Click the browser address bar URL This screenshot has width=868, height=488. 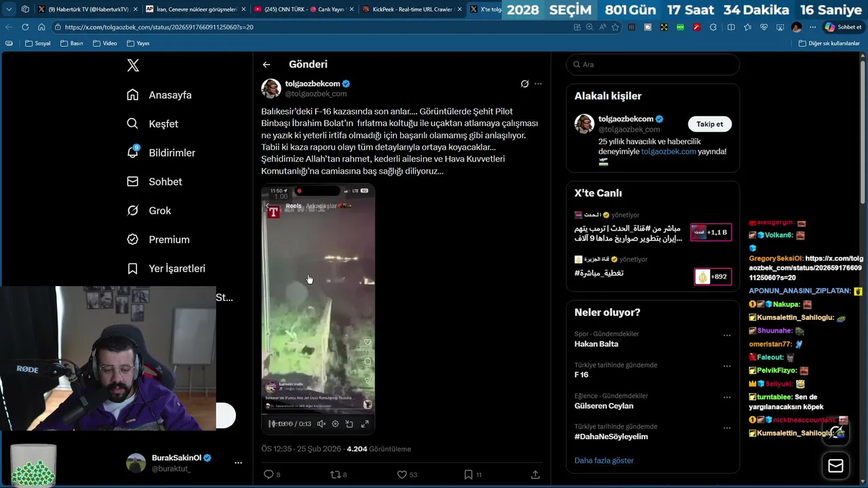(159, 27)
